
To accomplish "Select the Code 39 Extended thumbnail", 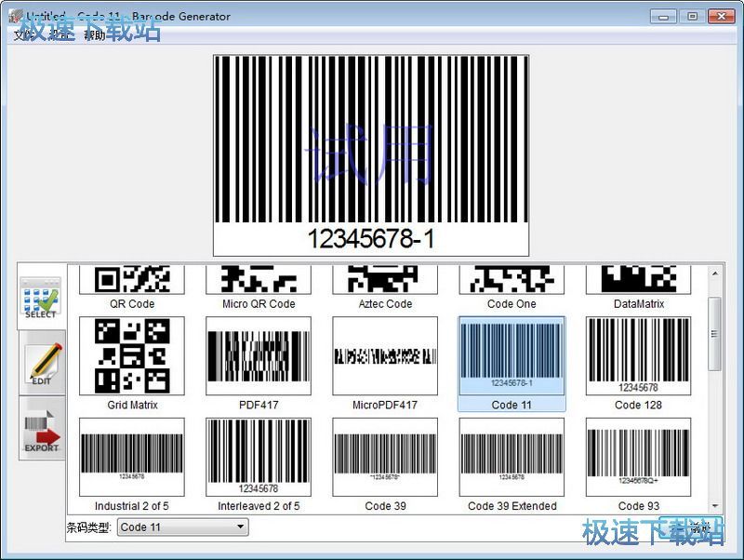I will click(511, 457).
